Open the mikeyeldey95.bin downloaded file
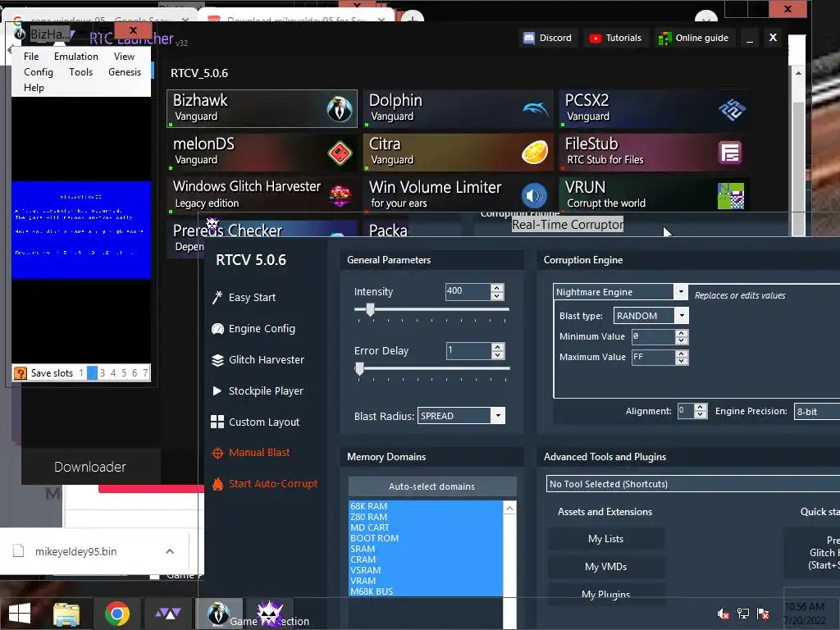840x630 pixels. [75, 551]
